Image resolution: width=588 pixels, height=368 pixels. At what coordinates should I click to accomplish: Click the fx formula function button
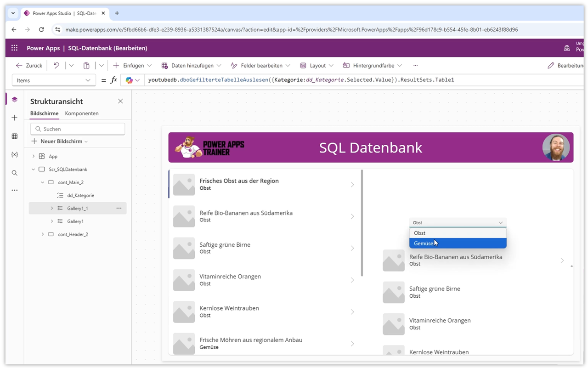point(114,80)
